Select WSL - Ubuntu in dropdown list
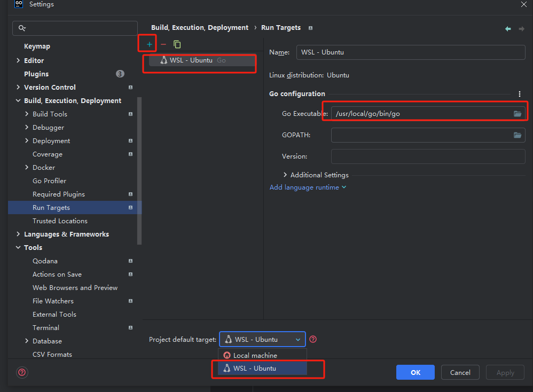Screen dimensions: 533x392 tap(262, 368)
